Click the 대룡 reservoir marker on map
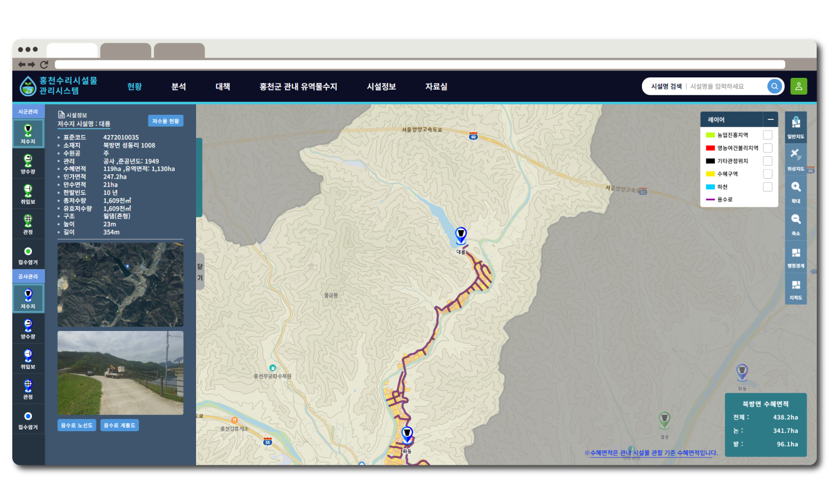 (460, 235)
